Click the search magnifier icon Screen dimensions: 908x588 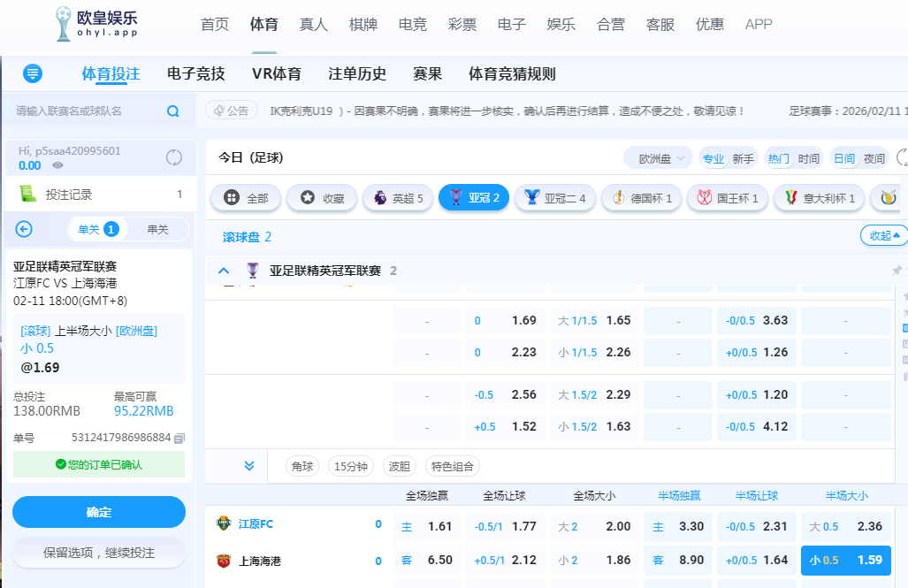click(173, 111)
